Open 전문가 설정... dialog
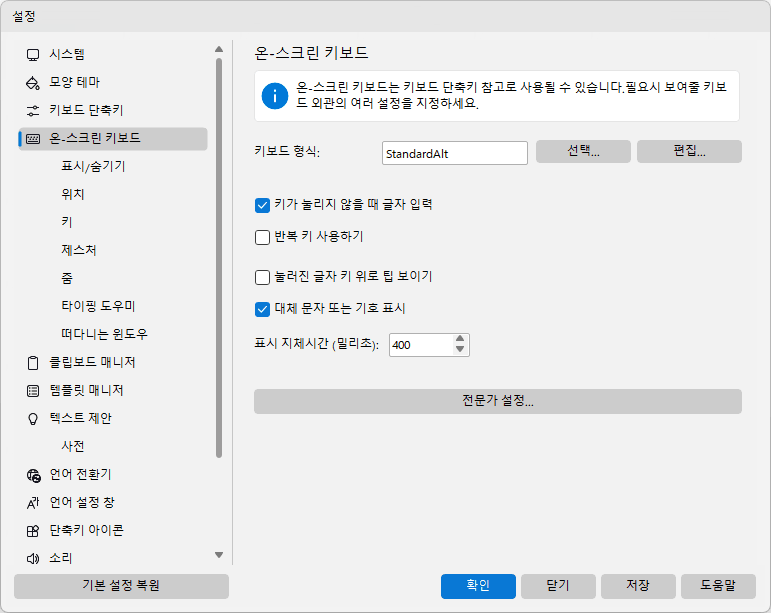The image size is (771, 613). coord(498,401)
